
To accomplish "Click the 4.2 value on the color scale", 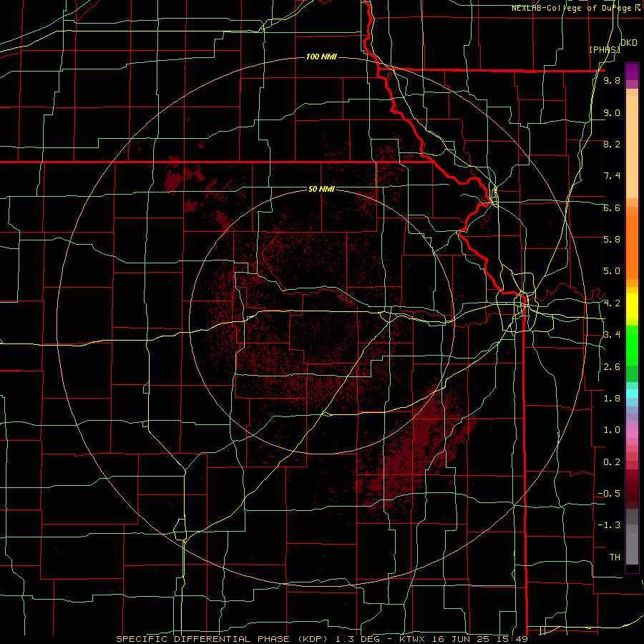I will [x=612, y=303].
